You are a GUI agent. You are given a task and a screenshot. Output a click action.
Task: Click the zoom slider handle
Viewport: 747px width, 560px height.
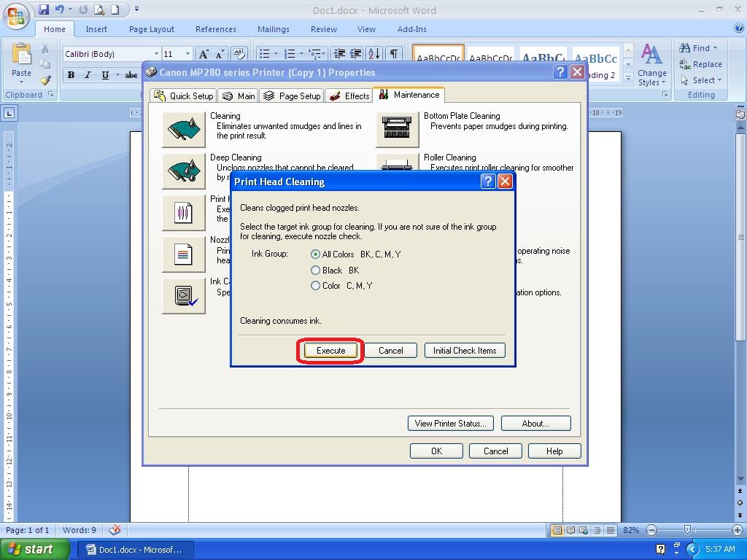[x=687, y=529]
